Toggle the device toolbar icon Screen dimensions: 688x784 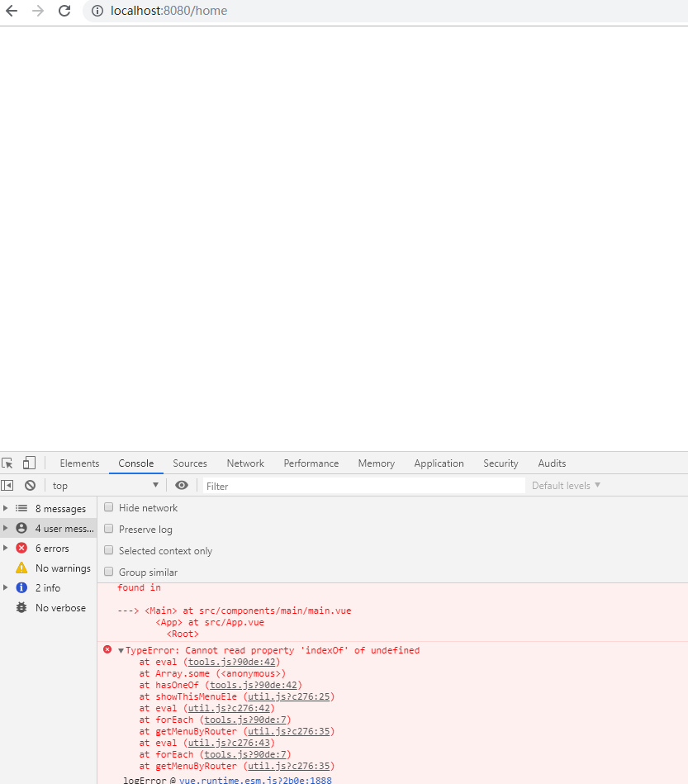pyautogui.click(x=28, y=463)
